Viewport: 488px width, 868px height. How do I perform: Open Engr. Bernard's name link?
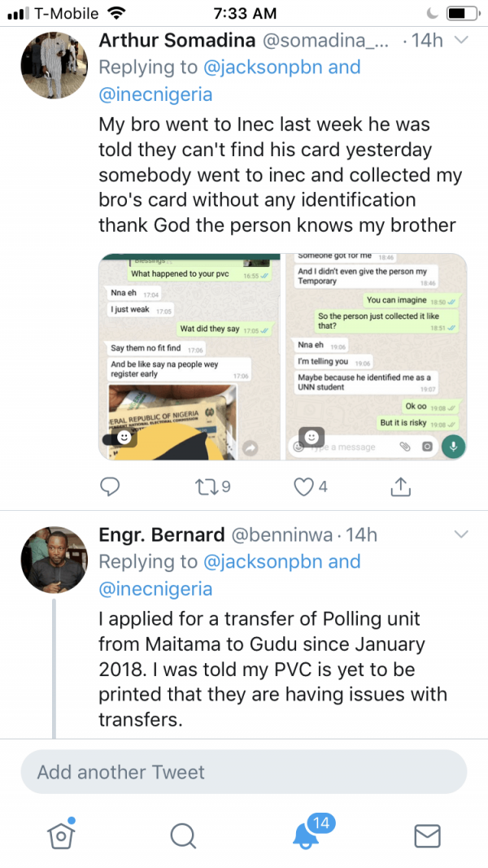click(x=162, y=534)
